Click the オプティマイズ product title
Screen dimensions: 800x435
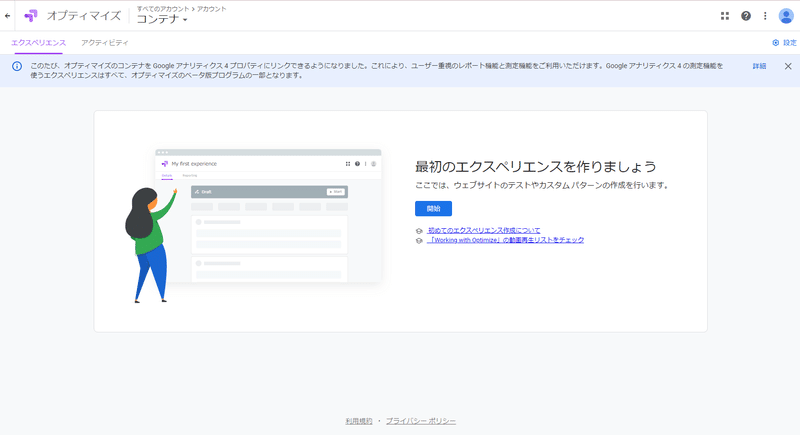84,16
